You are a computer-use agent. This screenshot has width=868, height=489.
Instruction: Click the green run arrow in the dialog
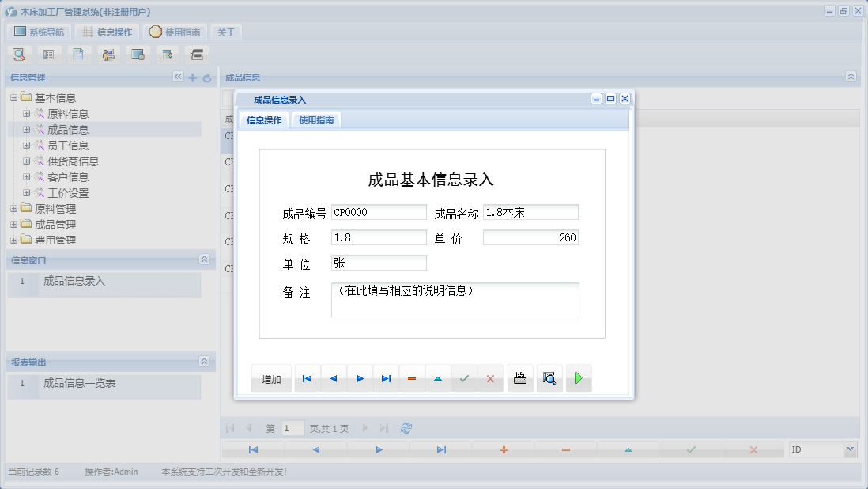click(578, 378)
